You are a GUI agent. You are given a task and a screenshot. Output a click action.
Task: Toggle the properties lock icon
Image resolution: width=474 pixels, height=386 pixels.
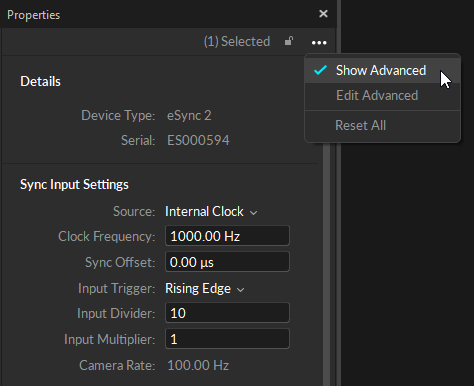pos(289,41)
